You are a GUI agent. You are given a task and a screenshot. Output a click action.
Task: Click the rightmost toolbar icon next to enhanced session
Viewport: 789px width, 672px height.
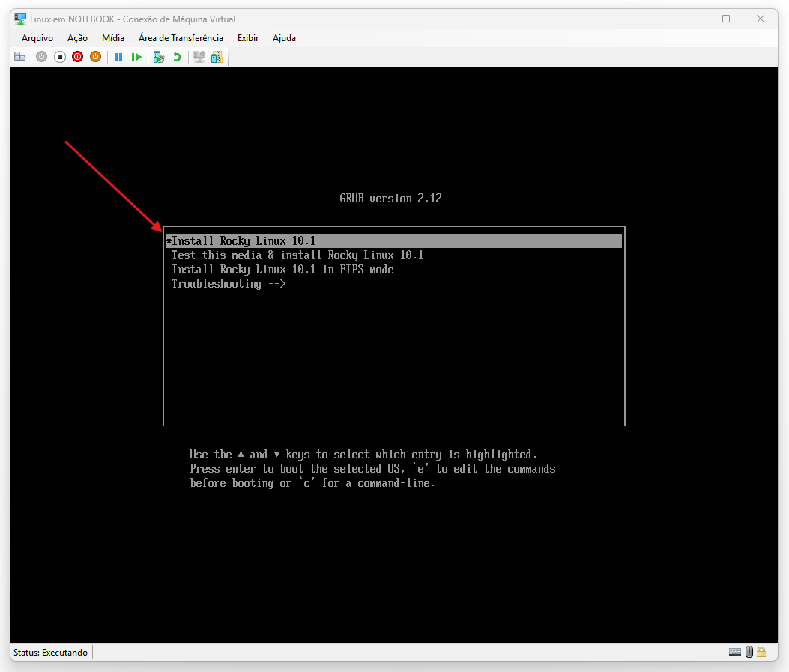217,57
